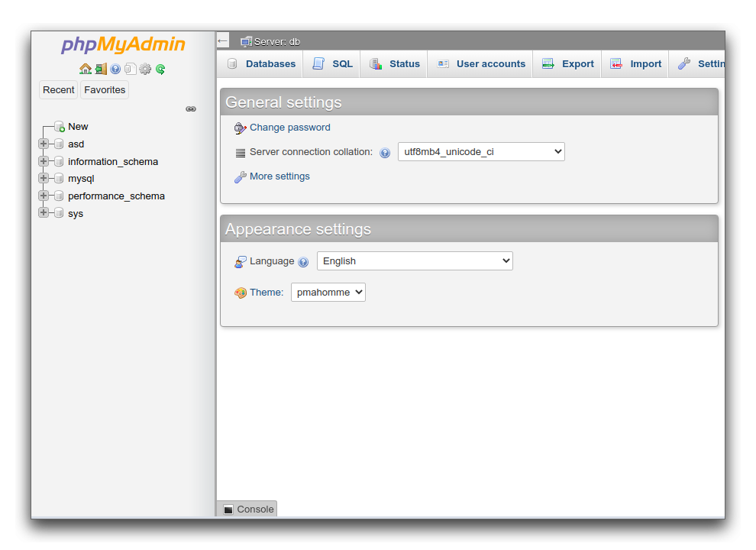Reload the navigation panel with green refresh icon
Image resolution: width=756 pixels, height=550 pixels.
point(160,69)
